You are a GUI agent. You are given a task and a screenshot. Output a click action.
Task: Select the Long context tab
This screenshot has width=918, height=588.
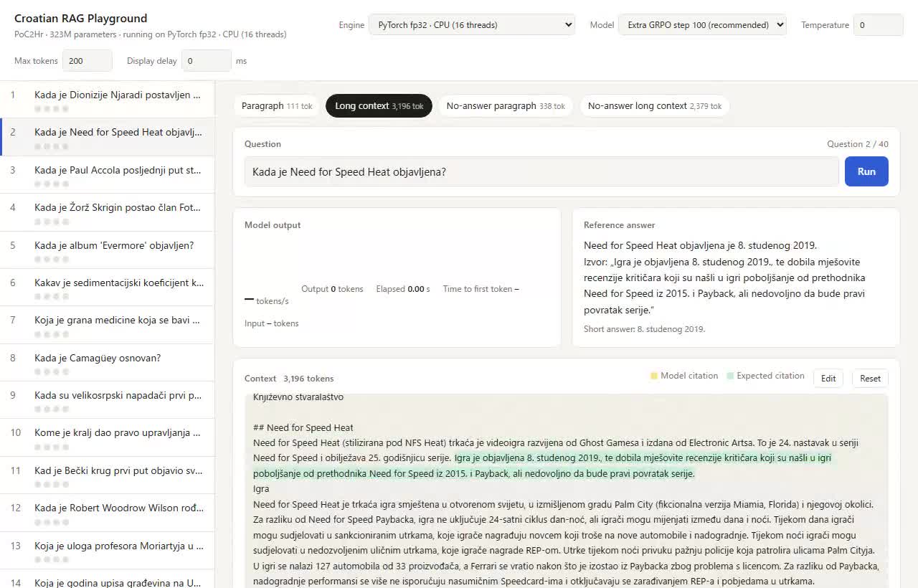pos(379,106)
